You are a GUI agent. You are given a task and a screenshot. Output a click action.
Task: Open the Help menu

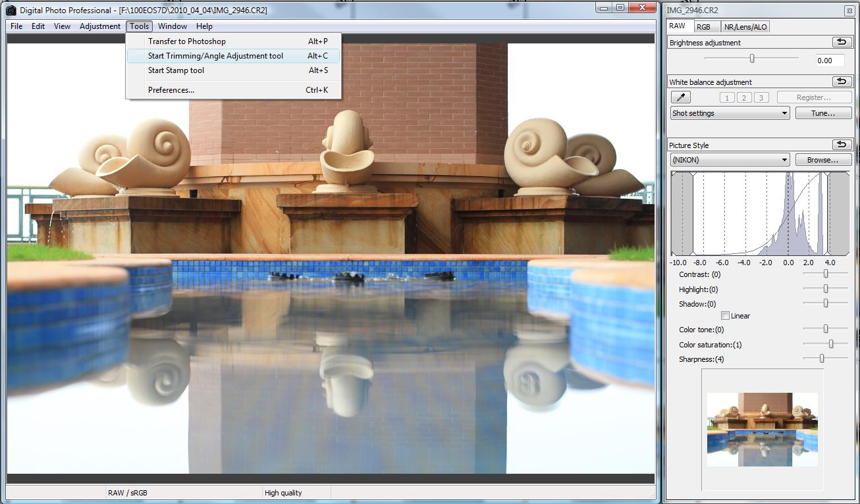tap(204, 26)
